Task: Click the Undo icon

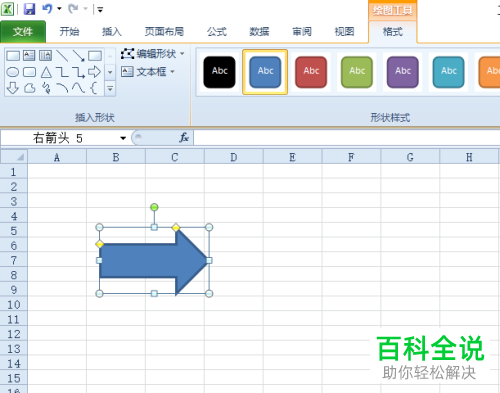Action: pyautogui.click(x=47, y=9)
